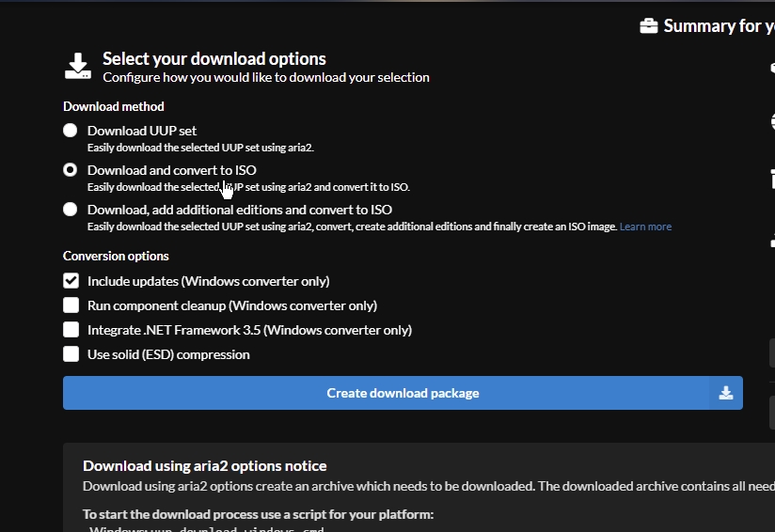The height and width of the screenshot is (532, 775).
Task: Select the Download UUP set radio button
Action: [x=71, y=131]
